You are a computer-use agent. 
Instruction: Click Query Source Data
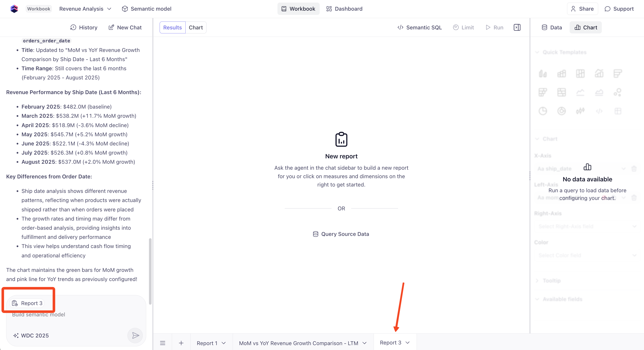(x=341, y=234)
